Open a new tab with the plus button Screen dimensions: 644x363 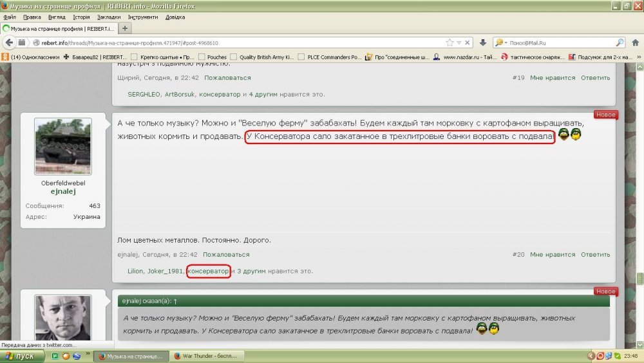pyautogui.click(x=125, y=28)
